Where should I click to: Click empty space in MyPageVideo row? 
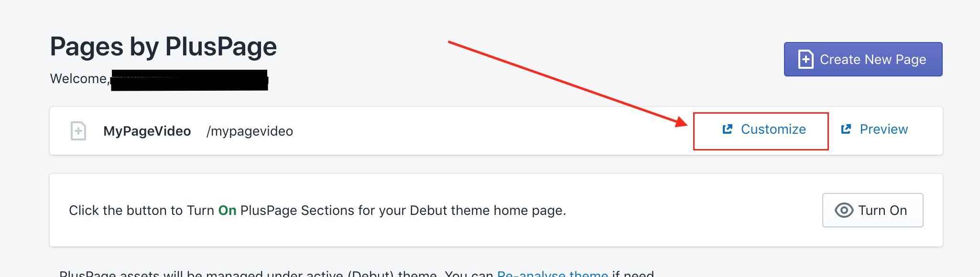478,131
